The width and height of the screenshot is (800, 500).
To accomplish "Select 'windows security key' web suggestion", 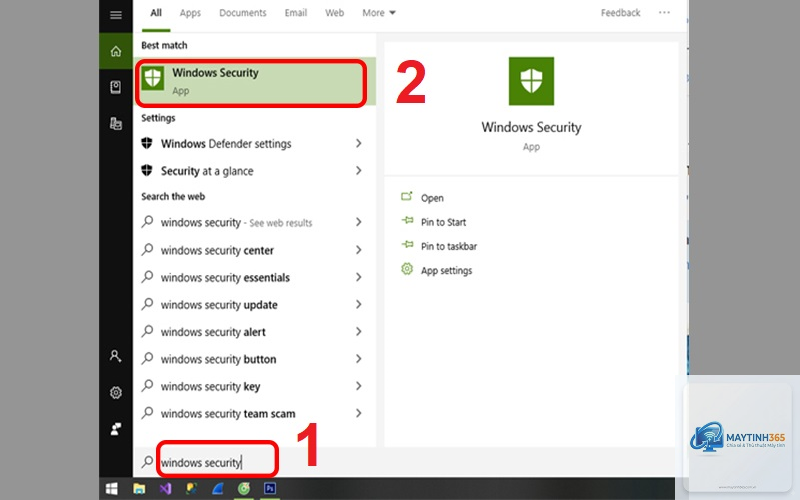I will pos(255,386).
